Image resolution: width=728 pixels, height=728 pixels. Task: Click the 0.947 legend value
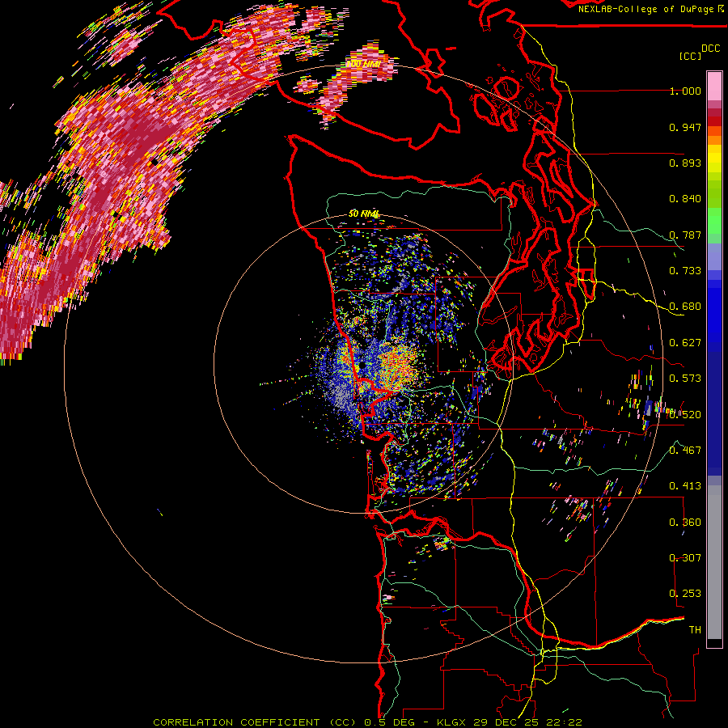685,127
